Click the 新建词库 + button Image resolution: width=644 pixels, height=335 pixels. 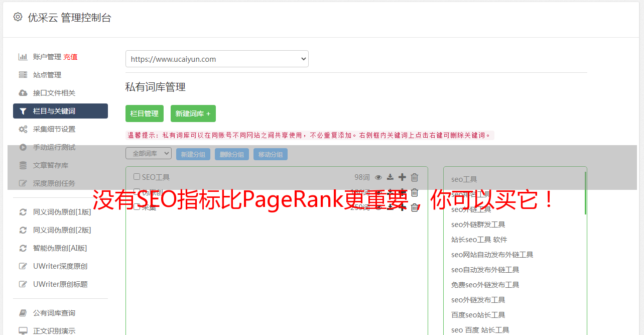(x=193, y=114)
